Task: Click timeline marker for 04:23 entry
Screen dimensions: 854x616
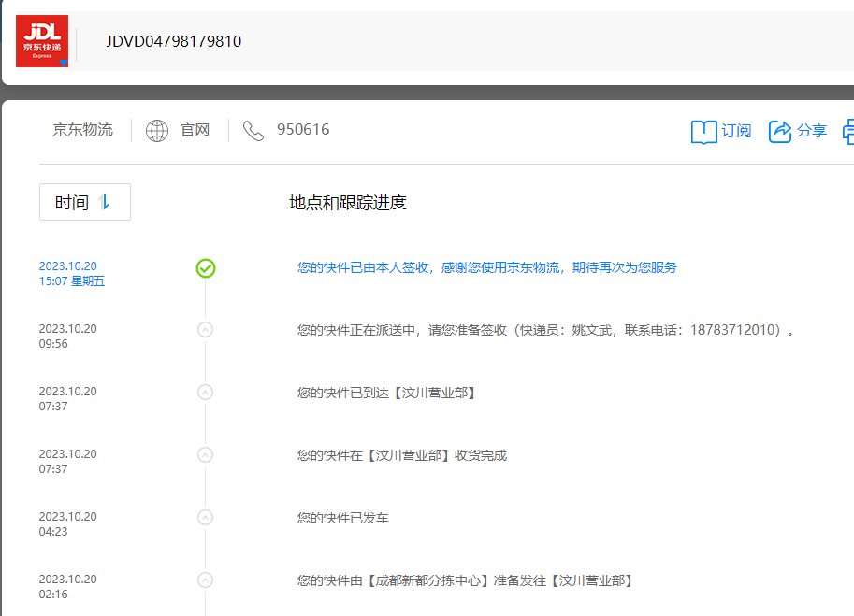Action: [206, 518]
